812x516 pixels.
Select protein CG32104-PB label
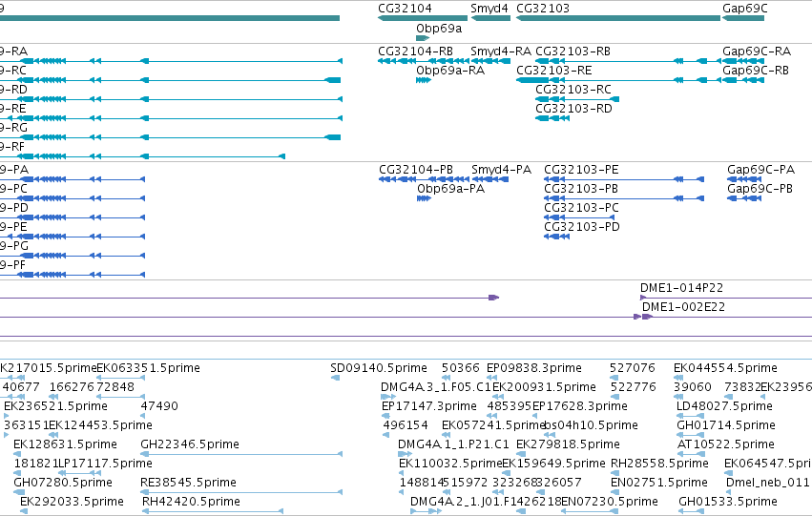416,170
